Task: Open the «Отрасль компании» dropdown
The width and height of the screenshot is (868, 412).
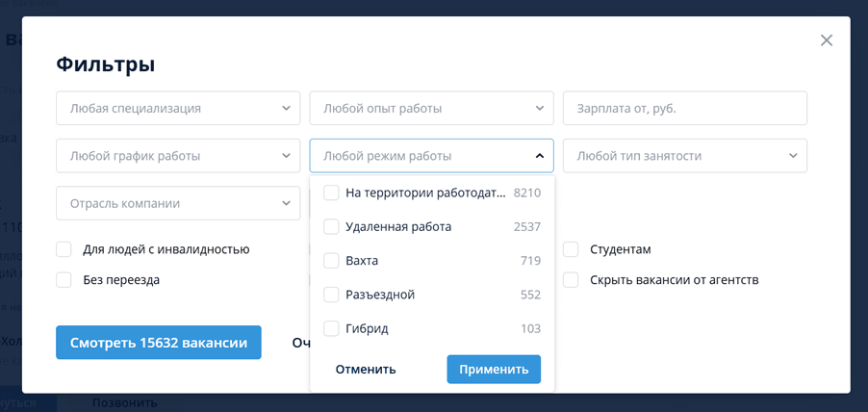Action: point(178,203)
